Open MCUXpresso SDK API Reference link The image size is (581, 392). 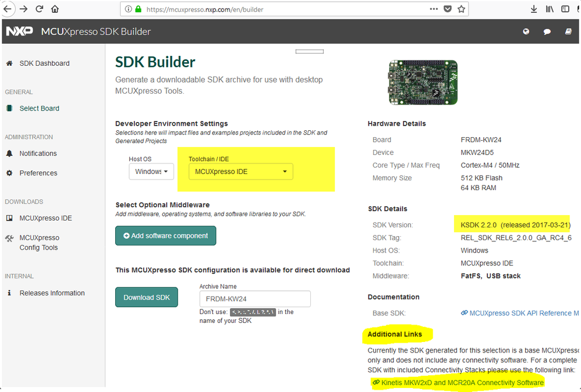520,313
